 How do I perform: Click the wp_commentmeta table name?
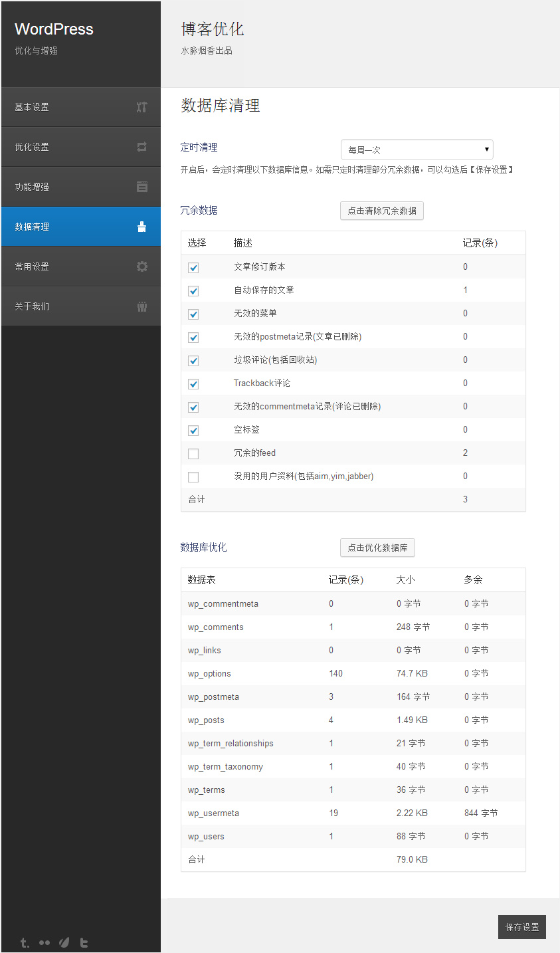coord(223,604)
